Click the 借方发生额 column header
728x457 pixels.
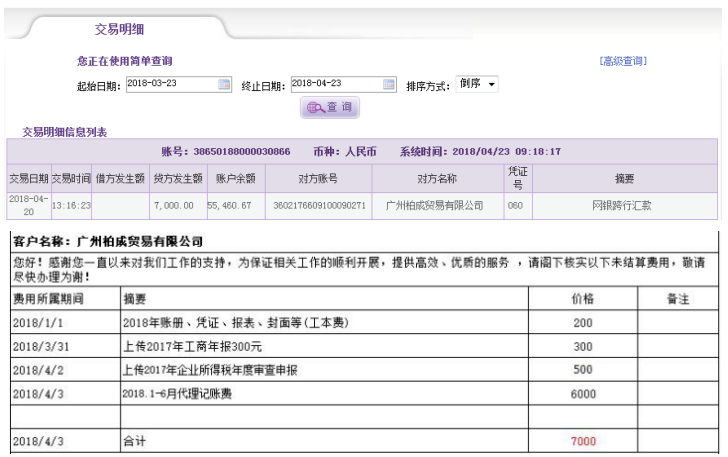click(120, 178)
